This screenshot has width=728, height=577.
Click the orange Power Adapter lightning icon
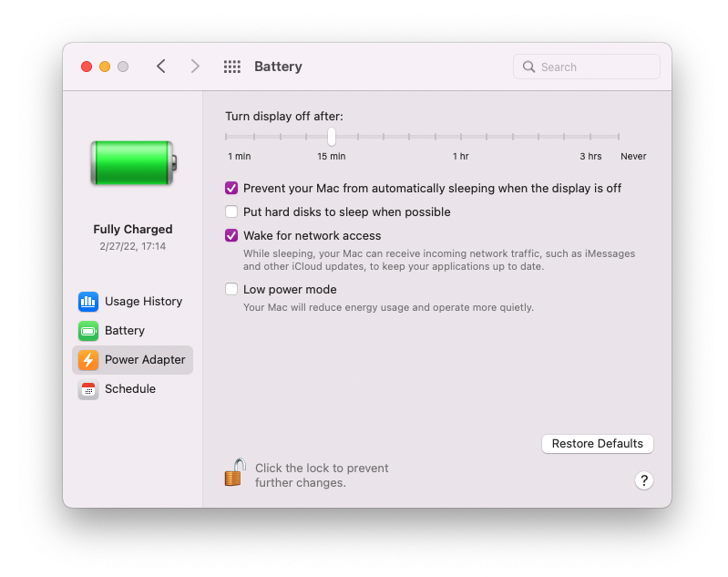[88, 360]
